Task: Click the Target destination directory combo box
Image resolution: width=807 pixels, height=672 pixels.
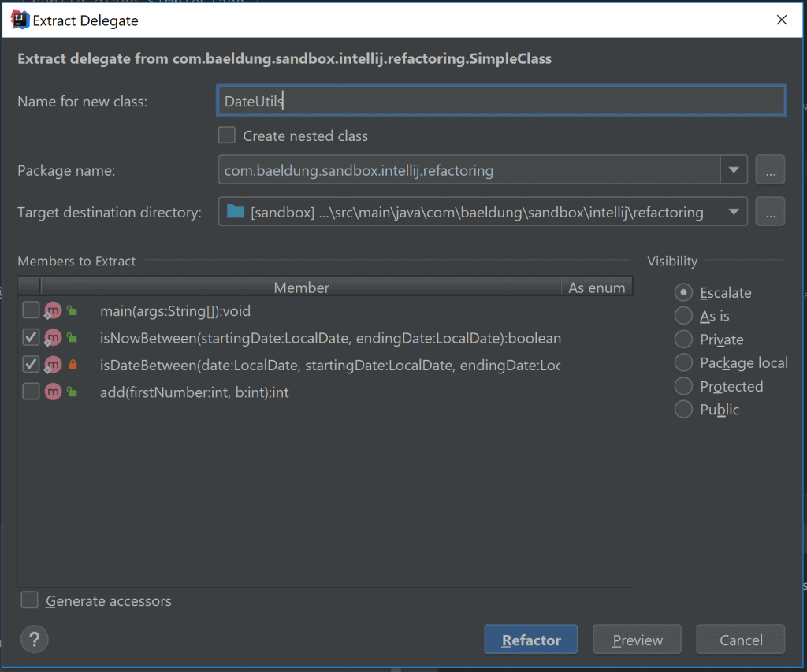Action: coord(483,211)
